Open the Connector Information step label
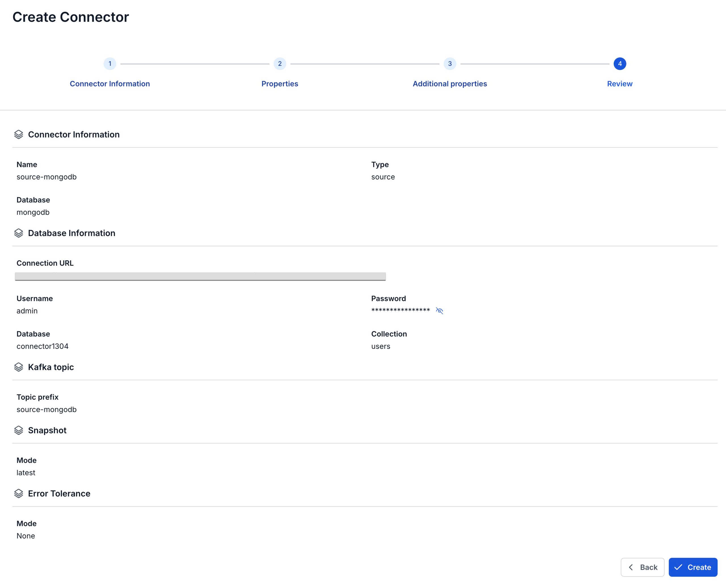726x588 pixels. click(x=110, y=84)
